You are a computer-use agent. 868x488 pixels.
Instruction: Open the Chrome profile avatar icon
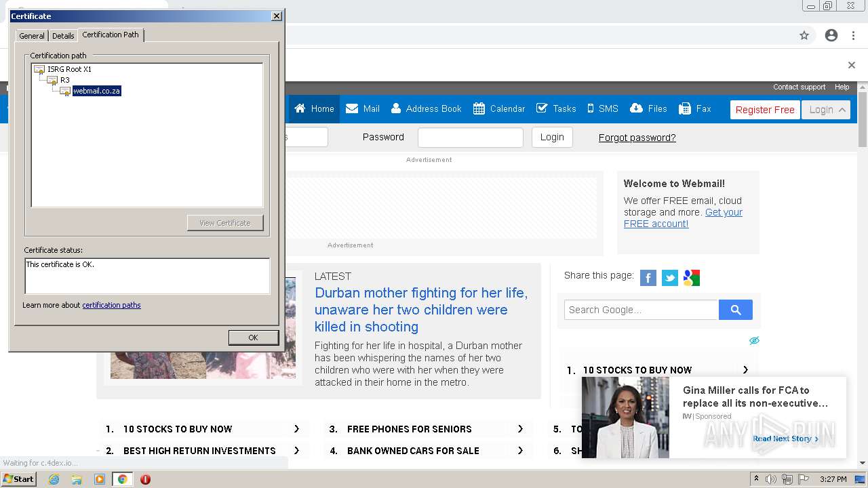coord(831,35)
